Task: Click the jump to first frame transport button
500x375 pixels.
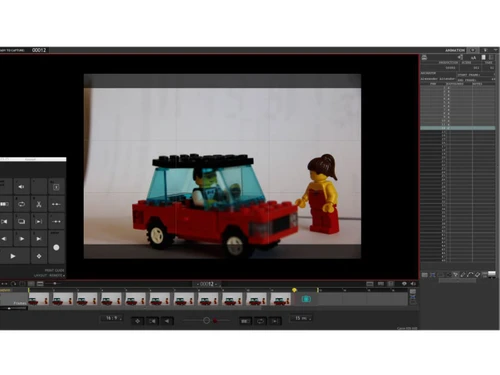Action: click(x=152, y=321)
